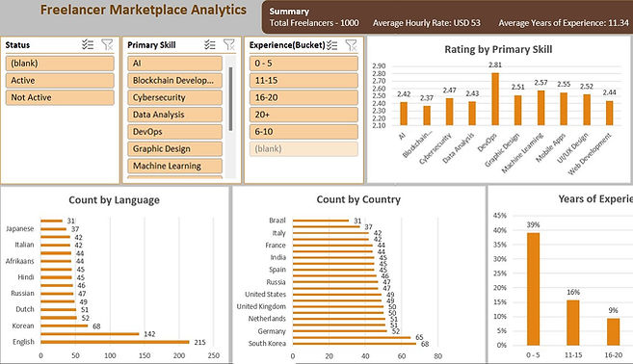Click the Brazil bar showing 31
633x364 pixels.
tap(321, 221)
